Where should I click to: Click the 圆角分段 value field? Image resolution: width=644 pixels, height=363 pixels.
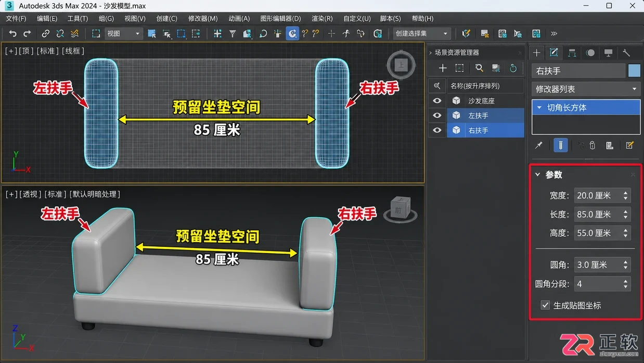click(x=597, y=284)
